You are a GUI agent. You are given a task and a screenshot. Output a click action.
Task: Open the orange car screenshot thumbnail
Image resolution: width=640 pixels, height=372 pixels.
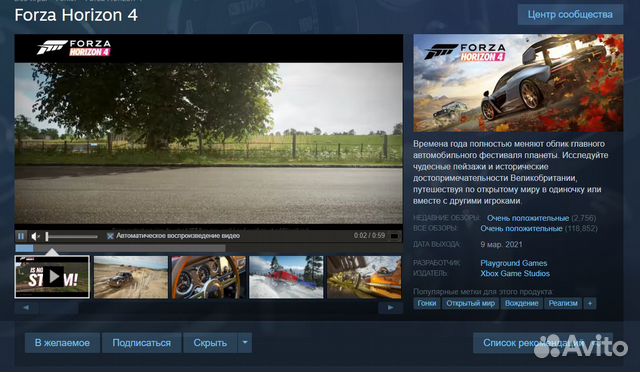click(x=364, y=277)
